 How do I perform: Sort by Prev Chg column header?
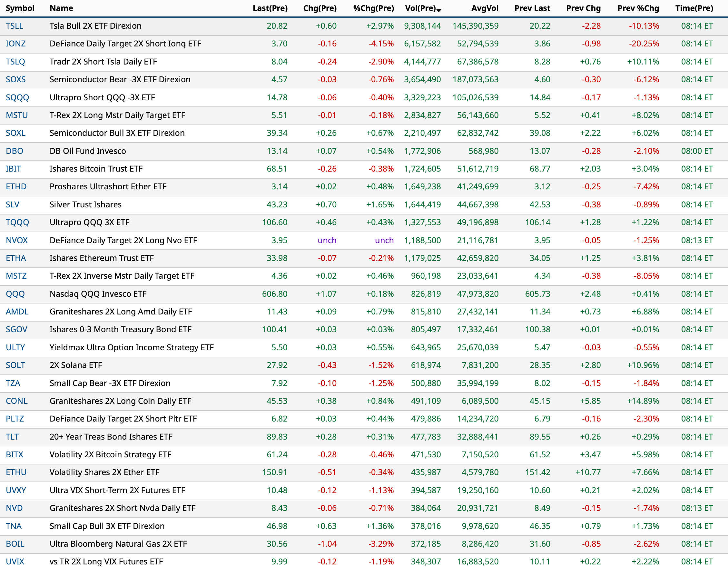click(x=583, y=8)
